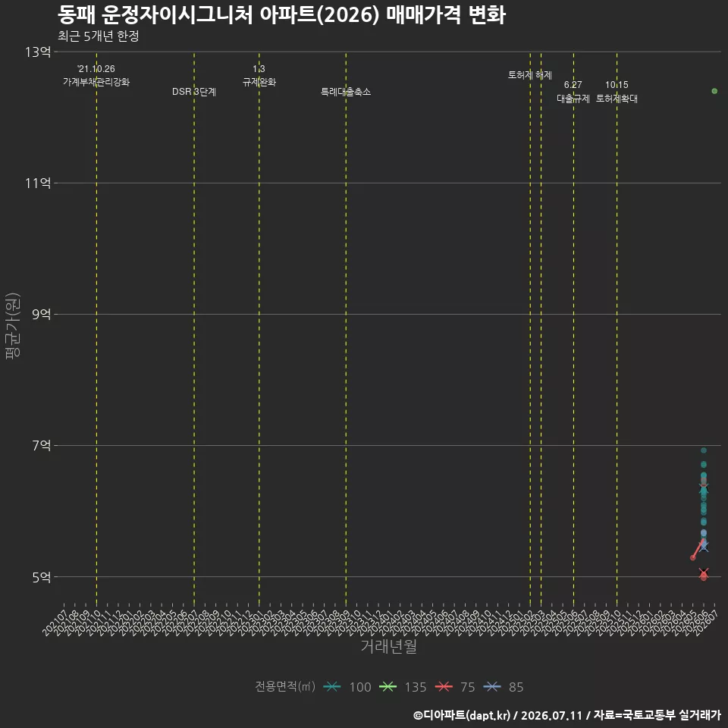The height and width of the screenshot is (728, 728).
Task: Click the 9억 y-axis tick label
Action: [x=41, y=314]
